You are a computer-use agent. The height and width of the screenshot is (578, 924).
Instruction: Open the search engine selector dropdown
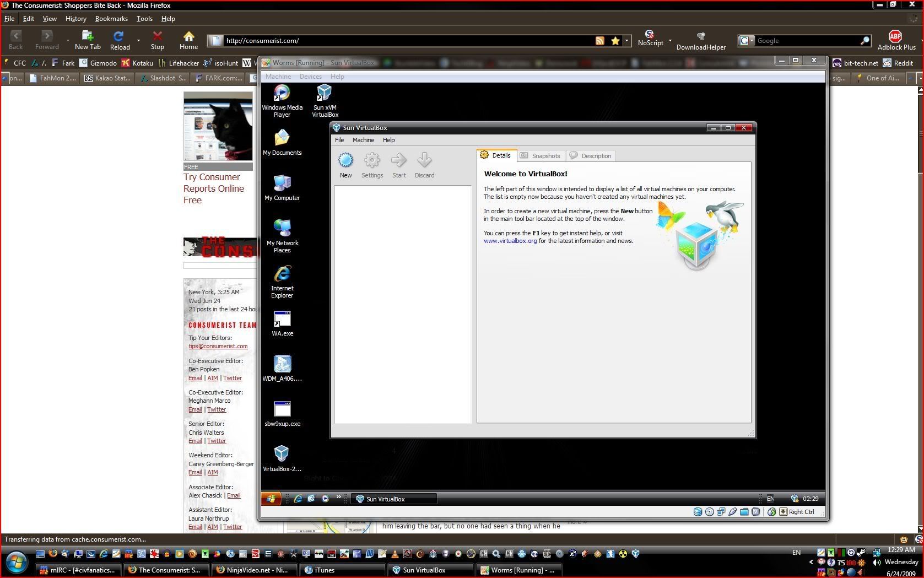tap(747, 41)
